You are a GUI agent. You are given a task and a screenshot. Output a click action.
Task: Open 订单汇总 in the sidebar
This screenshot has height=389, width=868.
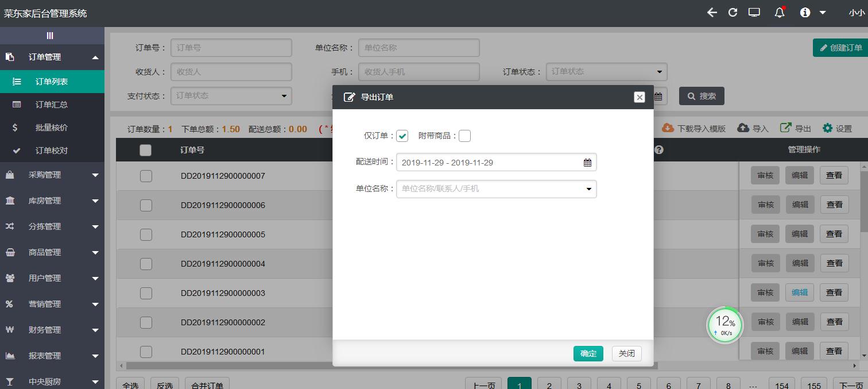point(52,105)
